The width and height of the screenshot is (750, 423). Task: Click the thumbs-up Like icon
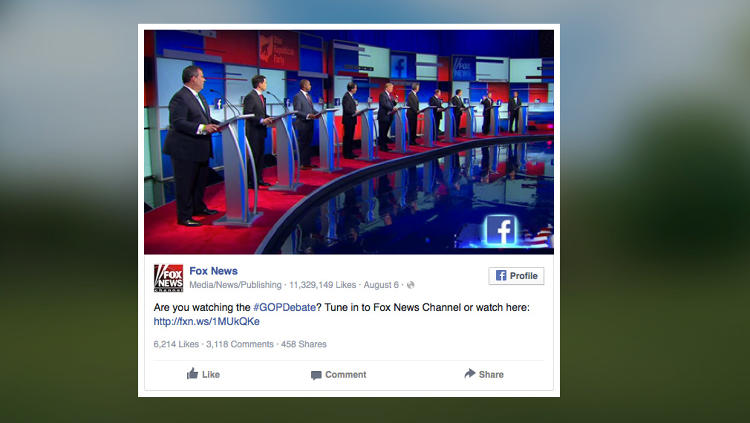(x=192, y=374)
